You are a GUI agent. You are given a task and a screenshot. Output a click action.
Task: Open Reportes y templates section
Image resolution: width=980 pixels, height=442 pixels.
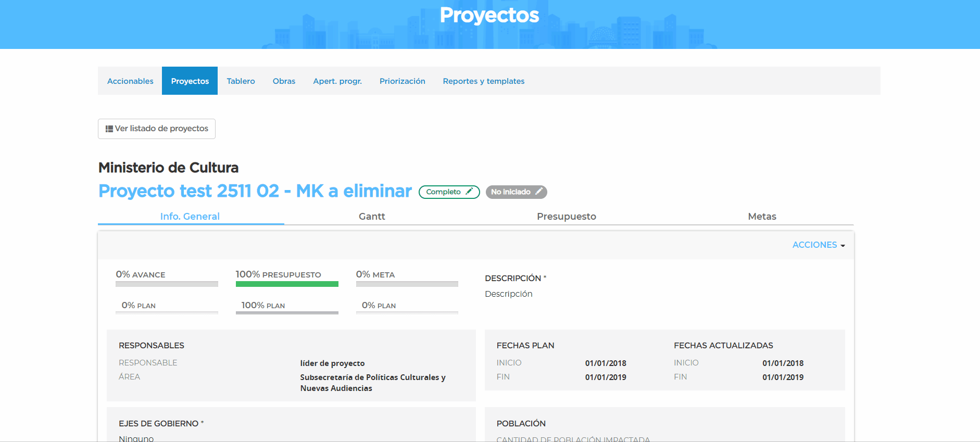[x=483, y=81]
